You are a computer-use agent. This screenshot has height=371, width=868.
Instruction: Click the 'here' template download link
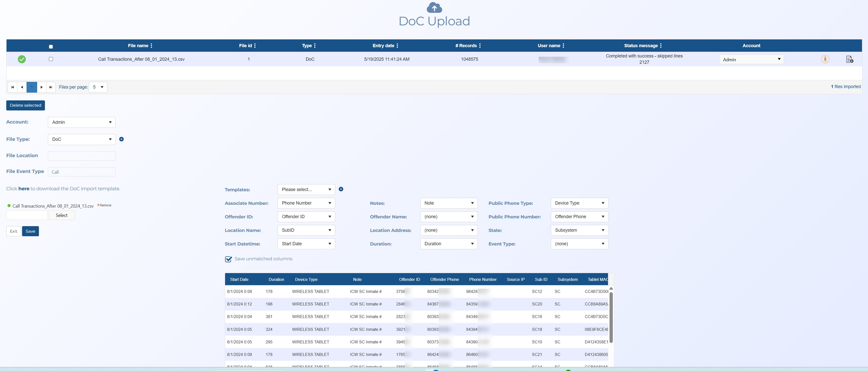pyautogui.click(x=24, y=189)
